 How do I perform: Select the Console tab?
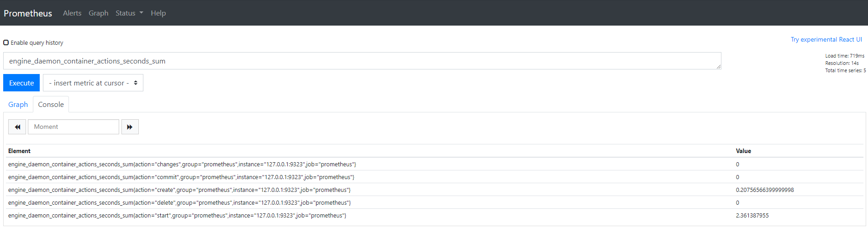pos(51,105)
